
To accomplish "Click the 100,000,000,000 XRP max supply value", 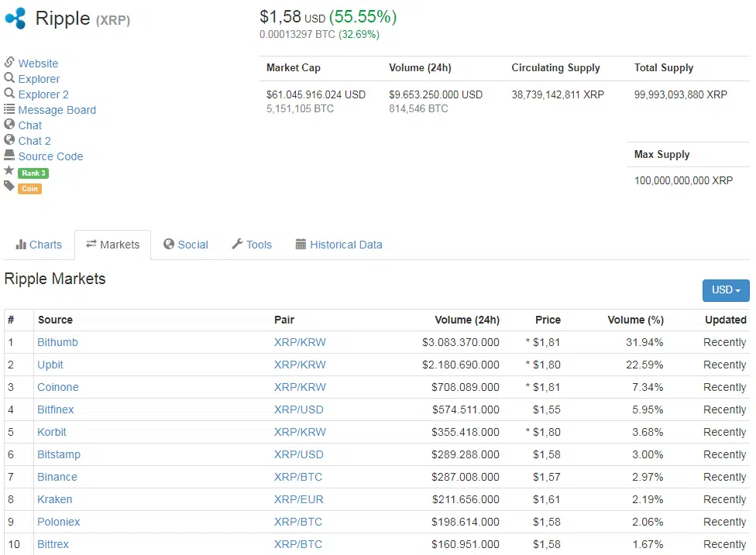I will click(x=683, y=180).
